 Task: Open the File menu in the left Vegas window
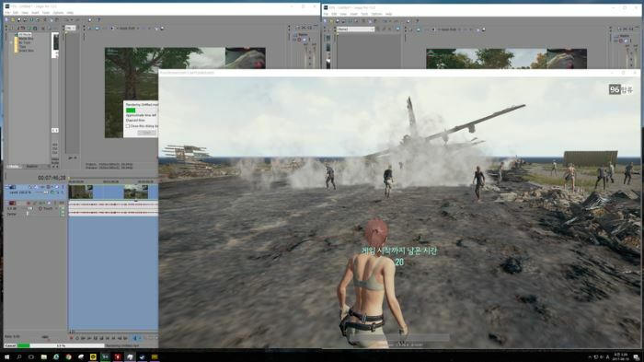coord(7,13)
